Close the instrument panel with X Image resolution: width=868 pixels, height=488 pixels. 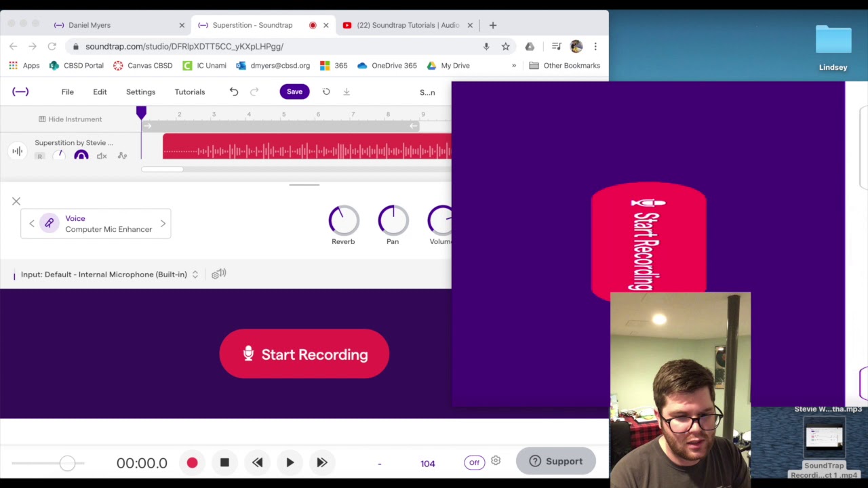(x=16, y=201)
